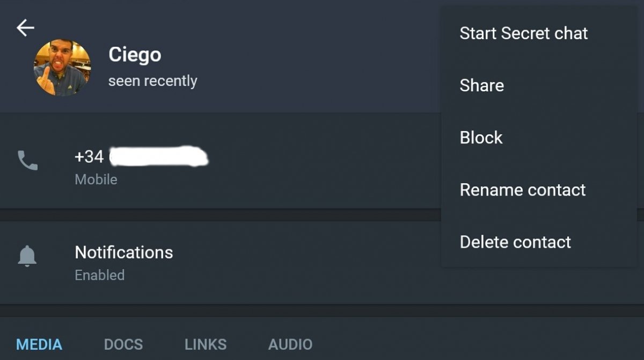Tap the Enabled status text

[100, 275]
